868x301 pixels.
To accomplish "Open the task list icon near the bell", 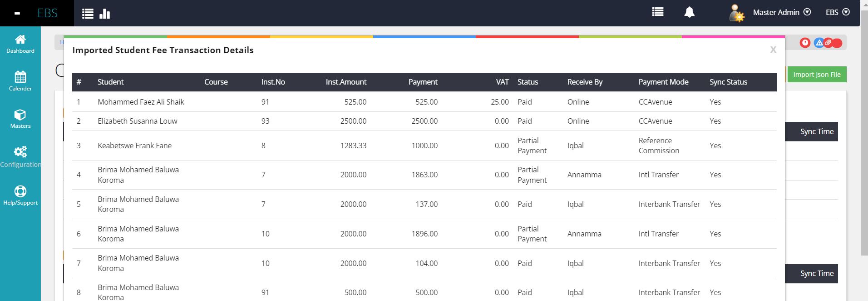I will (657, 12).
